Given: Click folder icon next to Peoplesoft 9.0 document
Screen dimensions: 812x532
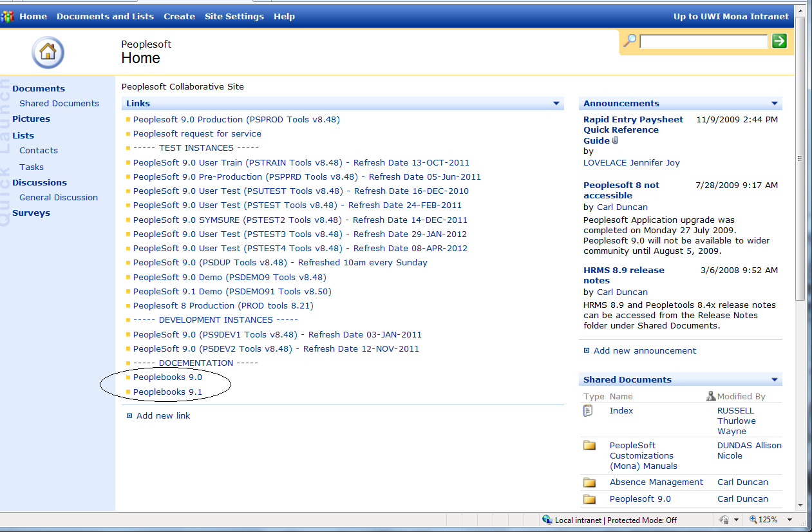Looking at the screenshot, I should tap(589, 499).
